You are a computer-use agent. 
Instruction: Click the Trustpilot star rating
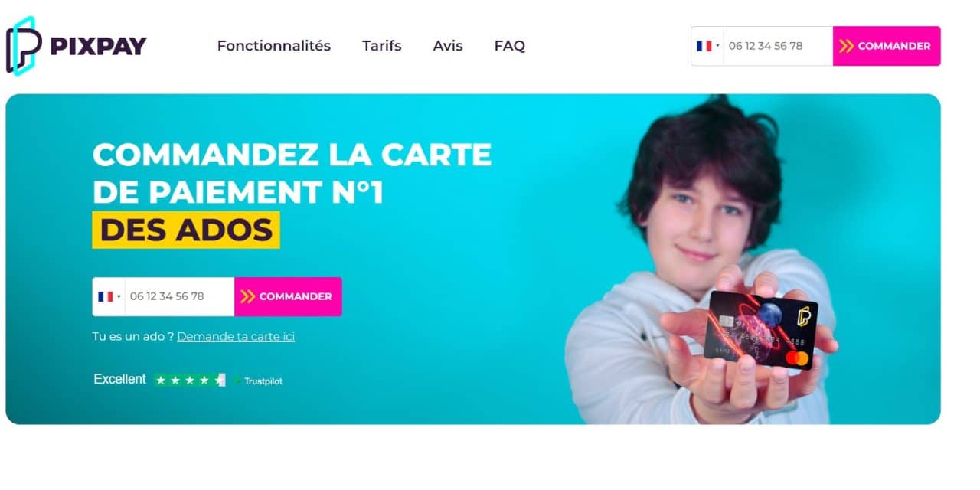coord(189,380)
